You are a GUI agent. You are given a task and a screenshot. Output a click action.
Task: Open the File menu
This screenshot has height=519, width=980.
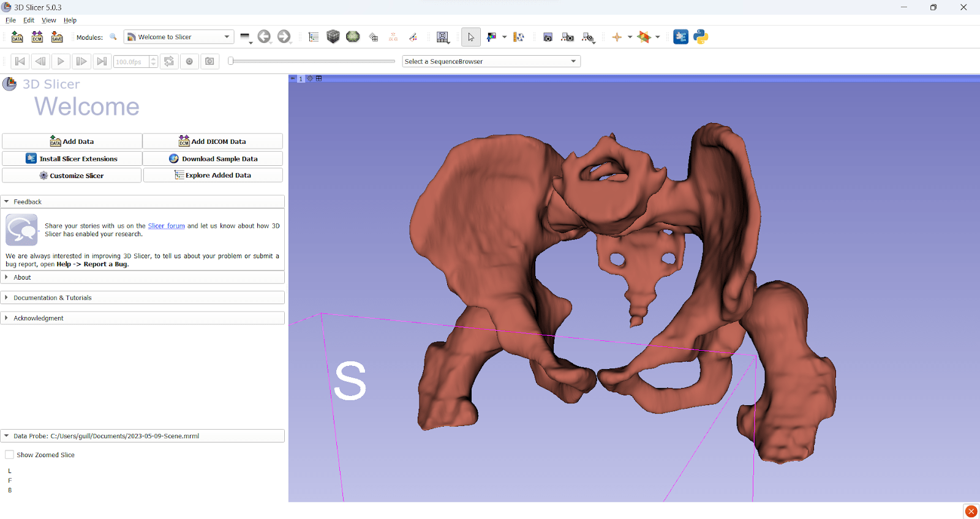11,20
